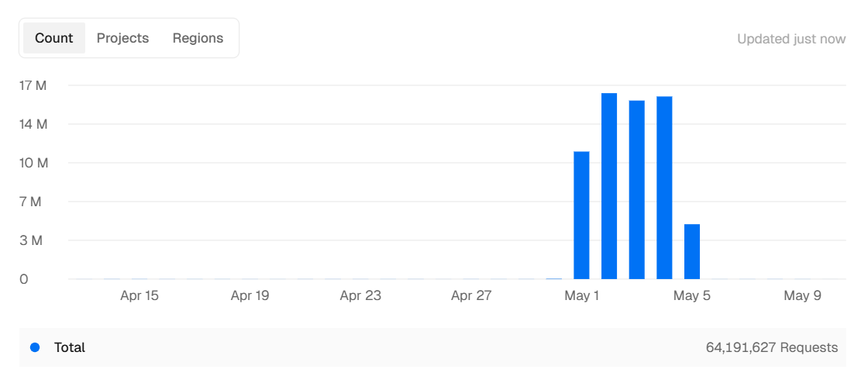Select the Regions tab

click(198, 38)
